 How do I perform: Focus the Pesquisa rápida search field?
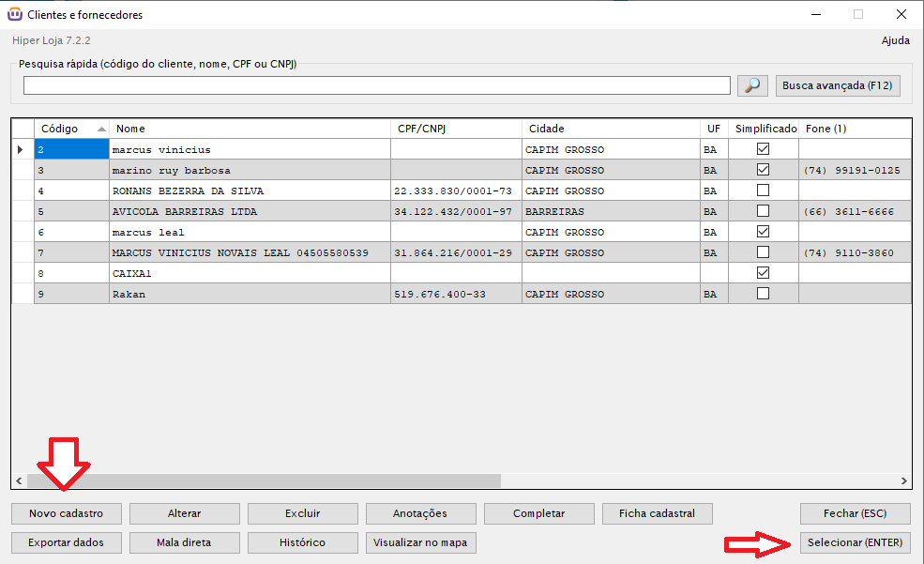pyautogui.click(x=377, y=85)
